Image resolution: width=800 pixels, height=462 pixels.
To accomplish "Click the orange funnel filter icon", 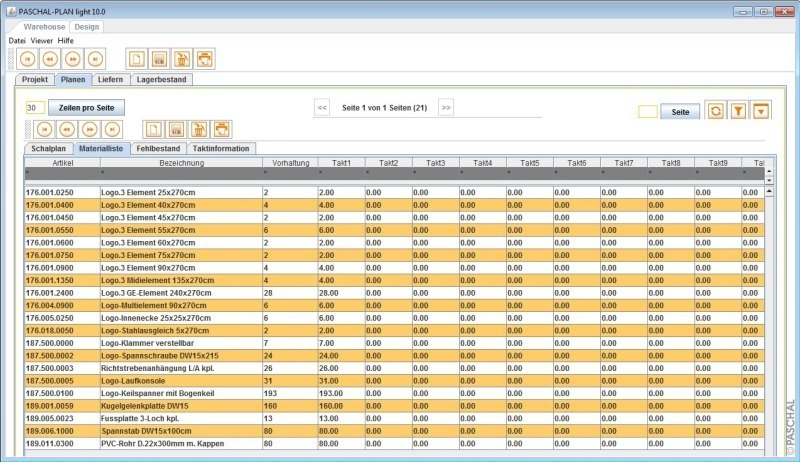I will 738,111.
